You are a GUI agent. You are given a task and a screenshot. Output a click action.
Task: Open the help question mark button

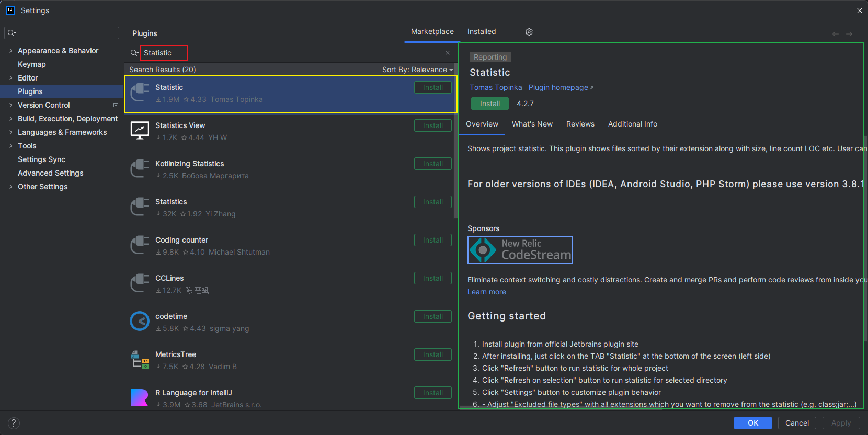coord(14,423)
